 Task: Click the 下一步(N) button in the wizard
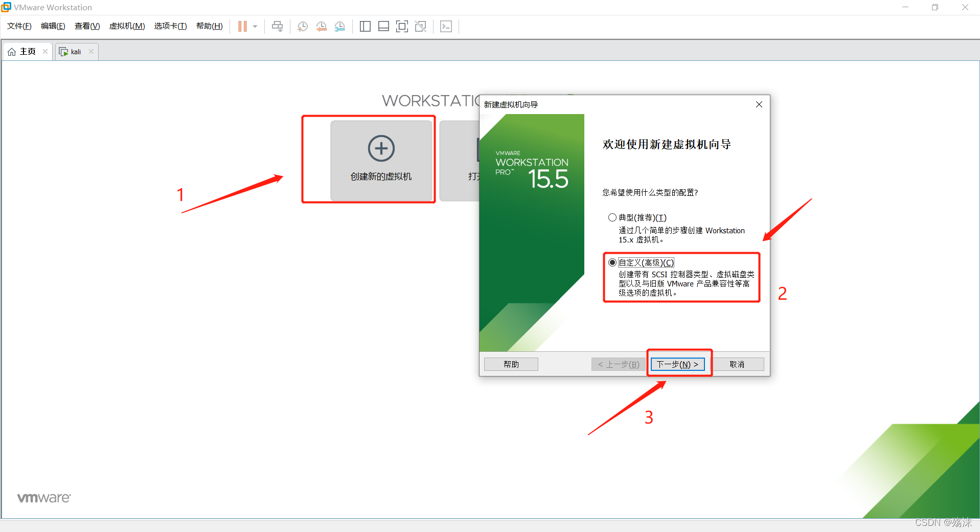click(x=677, y=364)
